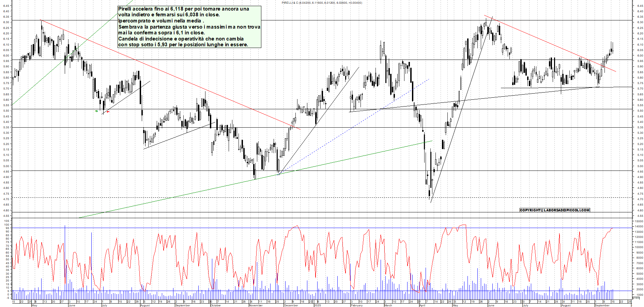This screenshot has height=307, width=644.
Task: Click the '75' value on the oscillator axis
Action: [7, 242]
